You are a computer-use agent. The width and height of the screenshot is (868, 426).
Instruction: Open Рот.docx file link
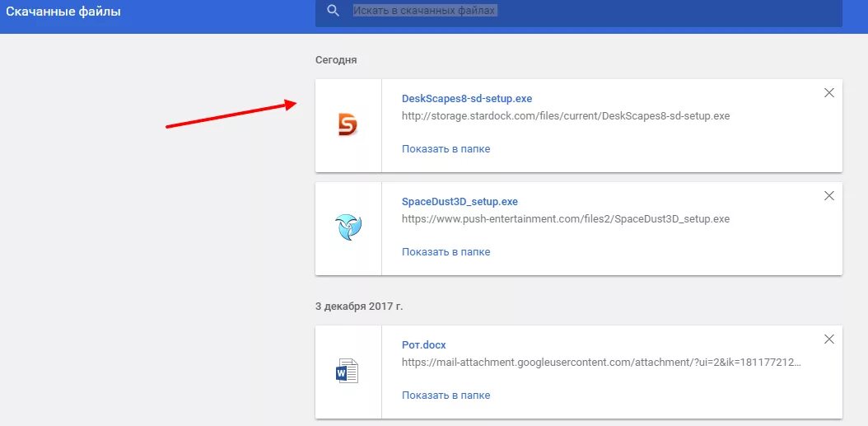pyautogui.click(x=423, y=345)
